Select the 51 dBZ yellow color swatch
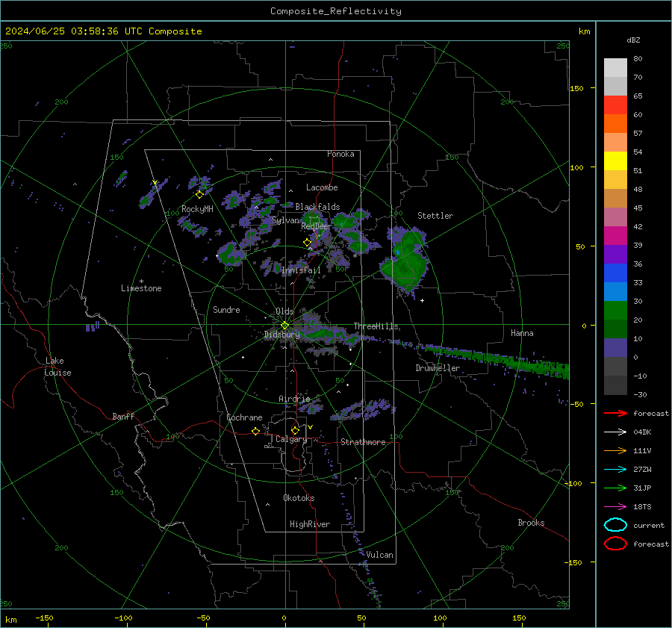The height and width of the screenshot is (628, 672). (615, 161)
